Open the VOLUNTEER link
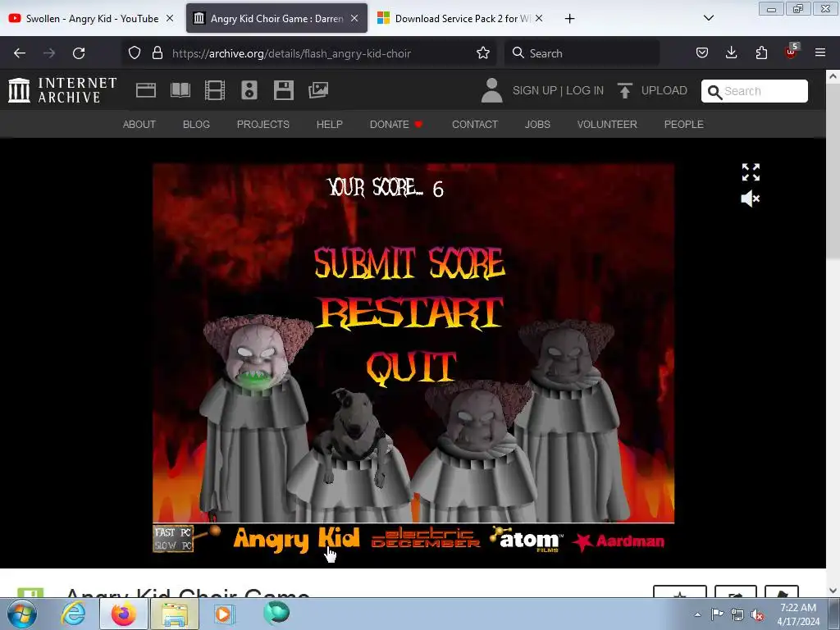The width and height of the screenshot is (840, 630). 607,125
